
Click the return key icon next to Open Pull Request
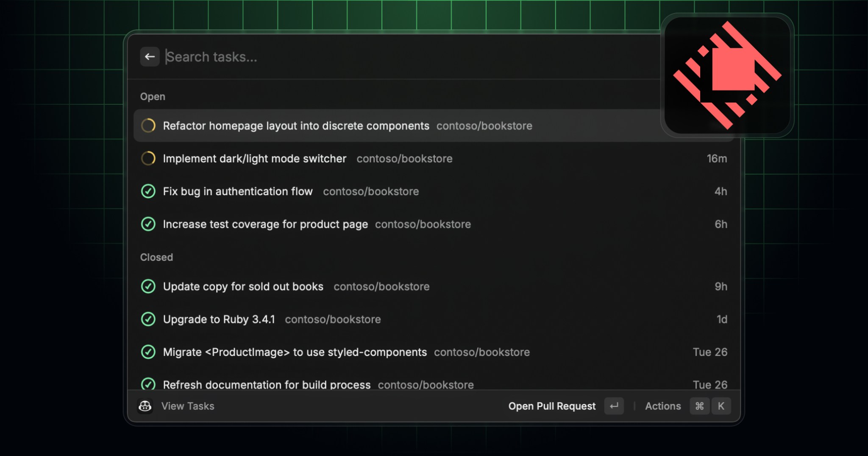click(614, 406)
